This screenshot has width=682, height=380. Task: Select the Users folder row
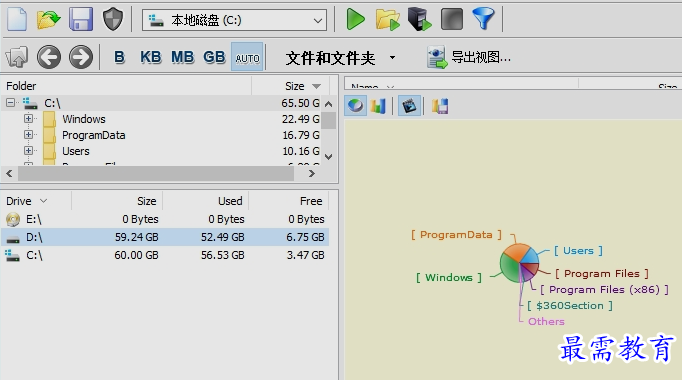click(161, 151)
